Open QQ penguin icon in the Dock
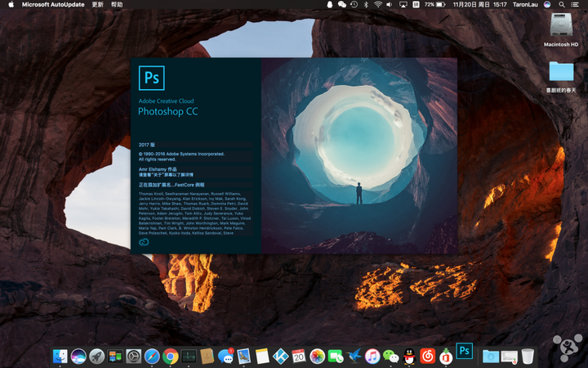588x368 pixels. pyautogui.click(x=409, y=356)
